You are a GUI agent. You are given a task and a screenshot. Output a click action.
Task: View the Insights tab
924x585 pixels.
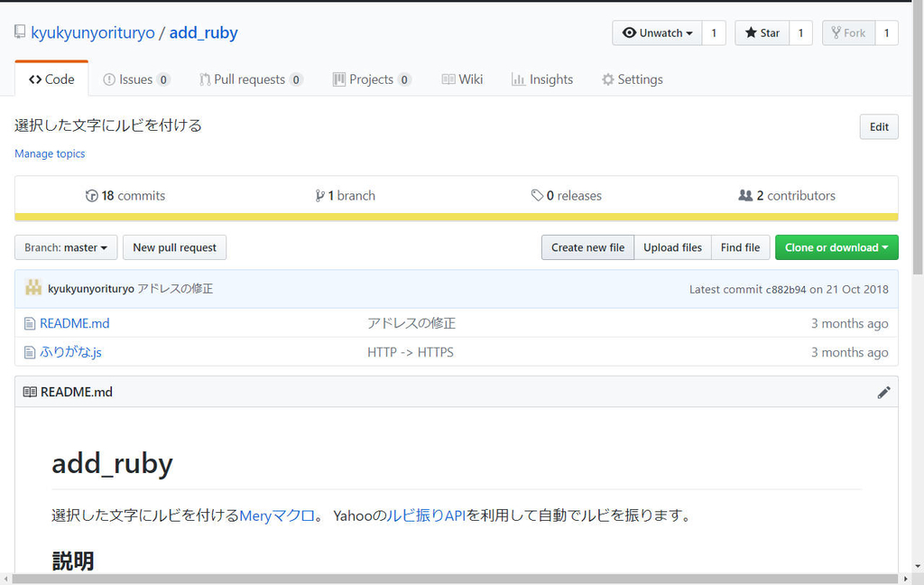pos(542,79)
